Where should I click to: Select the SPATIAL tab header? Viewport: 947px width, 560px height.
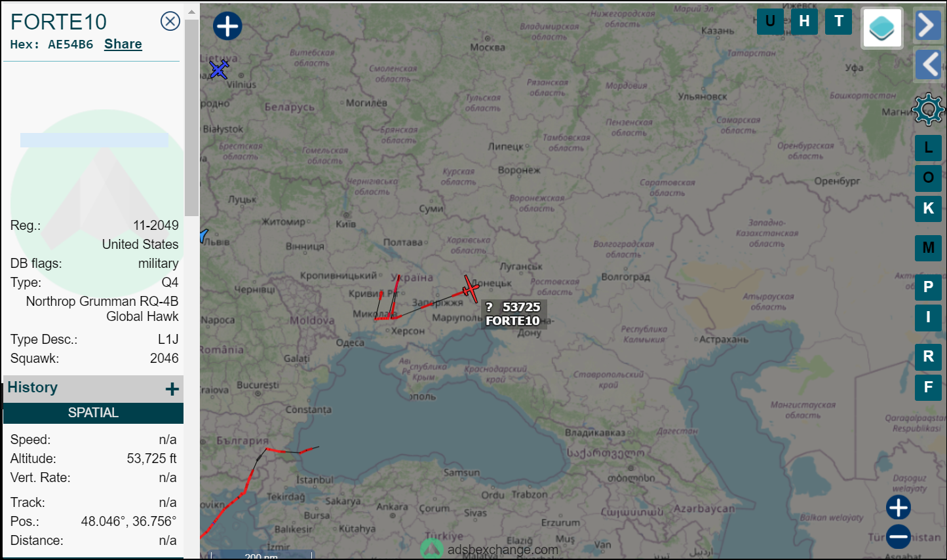(93, 413)
